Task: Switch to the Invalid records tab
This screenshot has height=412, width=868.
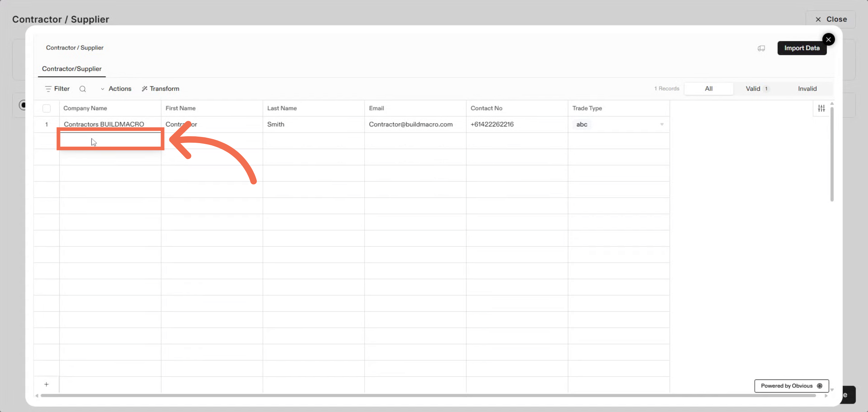Action: coord(807,89)
